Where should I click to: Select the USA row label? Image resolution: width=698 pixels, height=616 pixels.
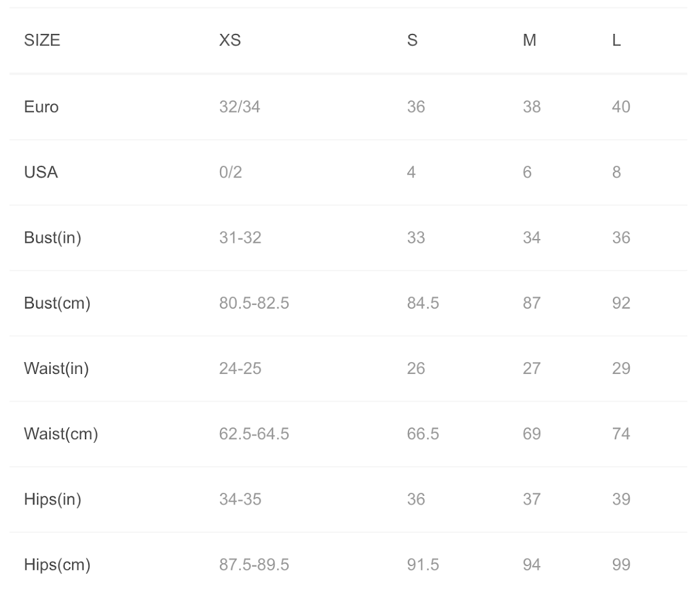click(x=41, y=172)
